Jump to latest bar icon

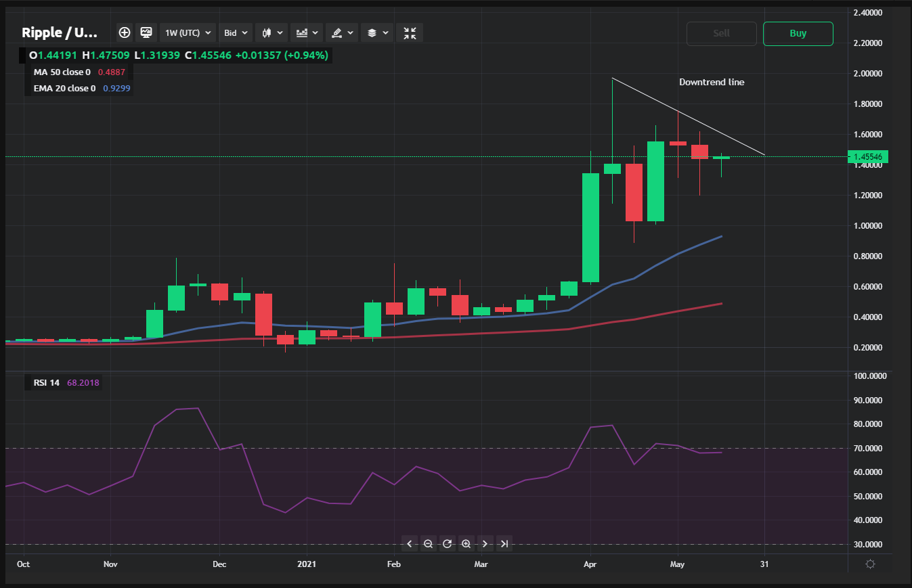(x=504, y=543)
